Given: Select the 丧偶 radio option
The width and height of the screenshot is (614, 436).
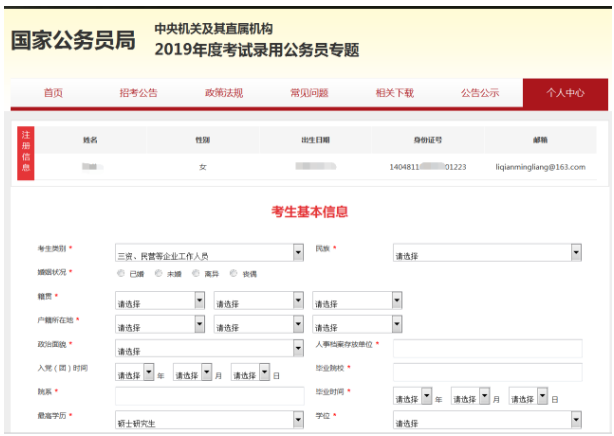Looking at the screenshot, I should pyautogui.click(x=234, y=273).
